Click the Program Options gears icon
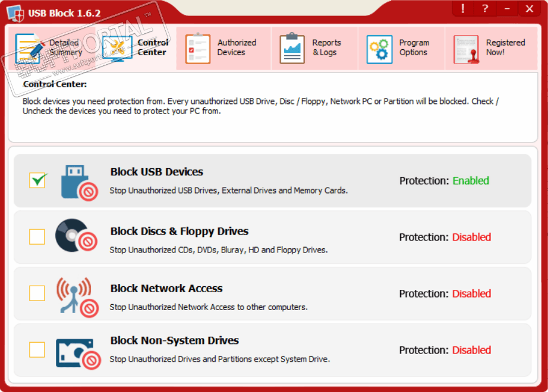The image size is (548, 392). pyautogui.click(x=379, y=49)
